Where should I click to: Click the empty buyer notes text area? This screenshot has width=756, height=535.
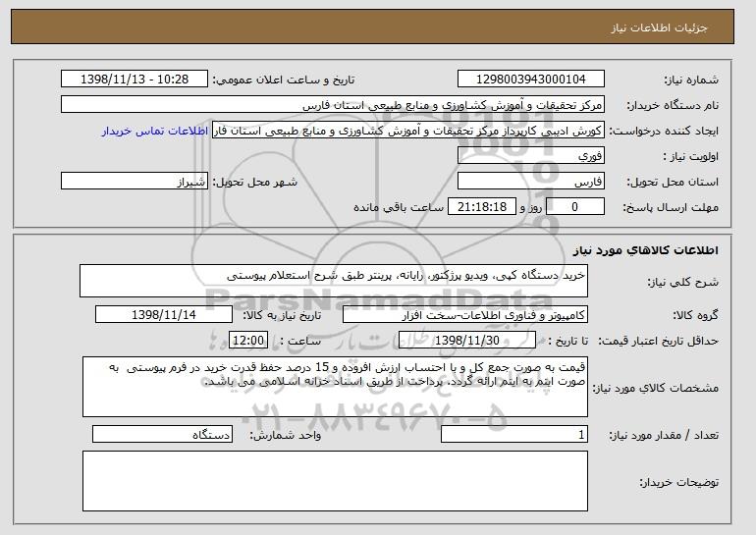[335, 481]
